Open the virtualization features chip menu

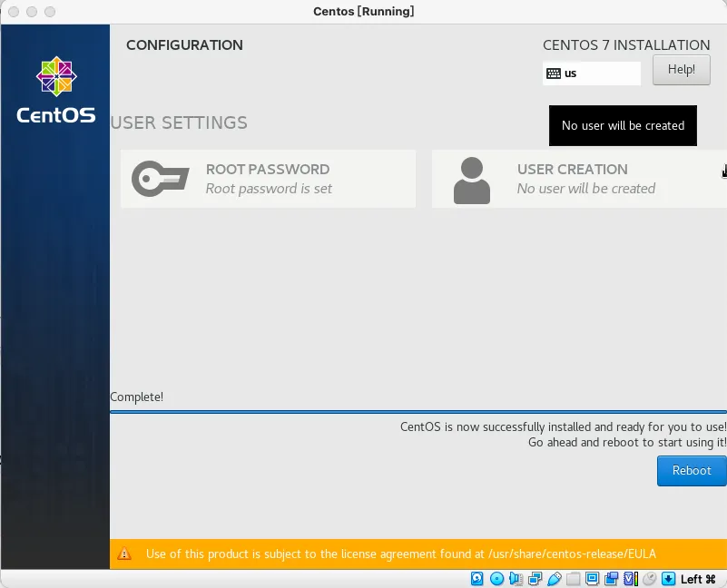pos(626,578)
